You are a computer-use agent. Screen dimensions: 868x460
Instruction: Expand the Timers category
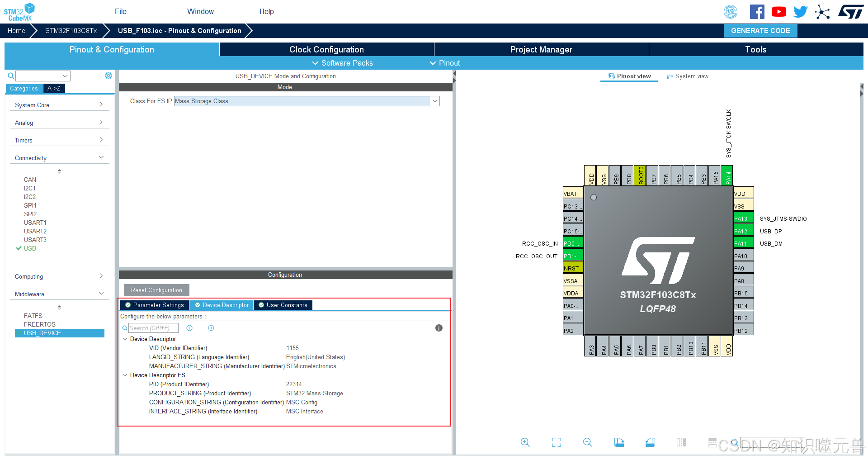click(x=60, y=140)
